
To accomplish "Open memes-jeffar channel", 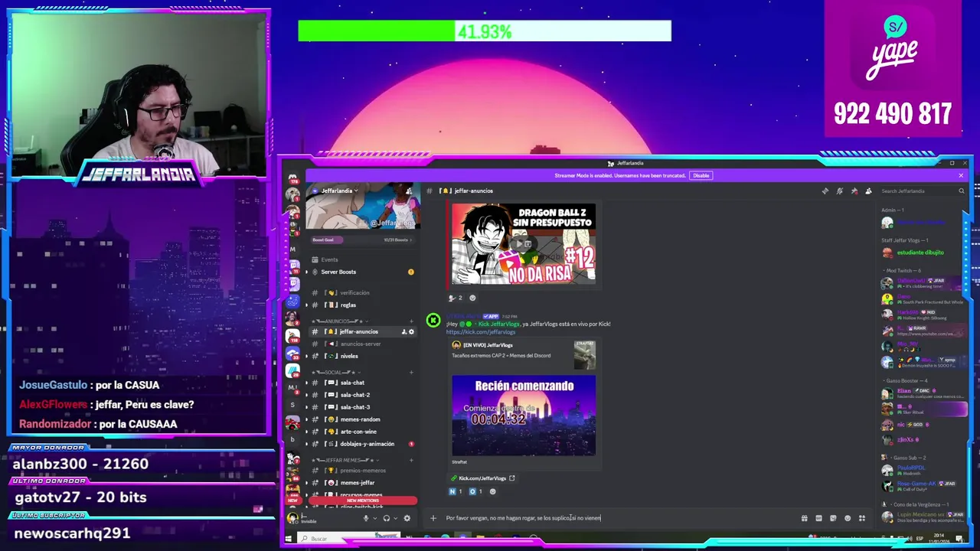I will coord(363,483).
